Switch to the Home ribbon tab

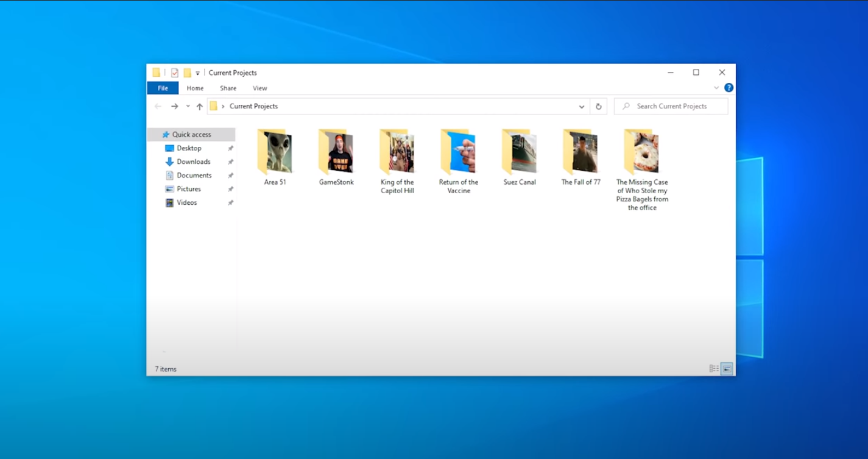pyautogui.click(x=195, y=88)
